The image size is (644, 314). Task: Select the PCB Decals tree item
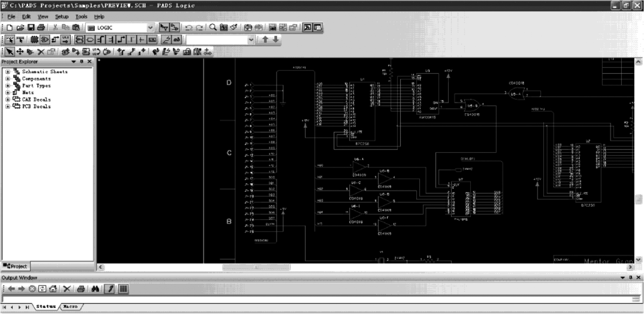[36, 106]
